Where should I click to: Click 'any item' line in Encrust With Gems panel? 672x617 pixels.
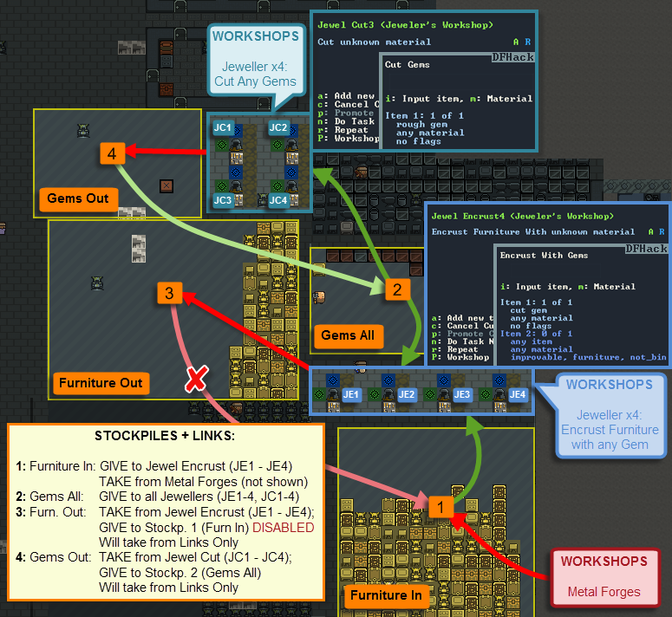point(532,341)
